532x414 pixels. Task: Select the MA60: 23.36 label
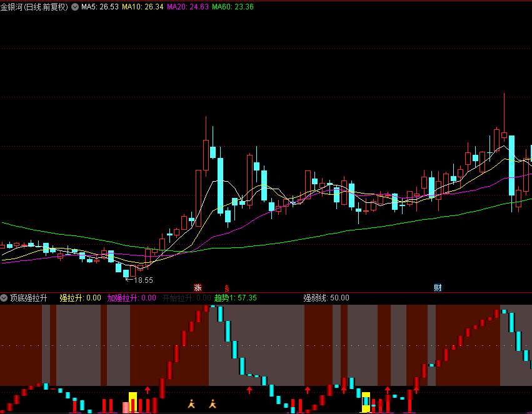click(x=233, y=7)
